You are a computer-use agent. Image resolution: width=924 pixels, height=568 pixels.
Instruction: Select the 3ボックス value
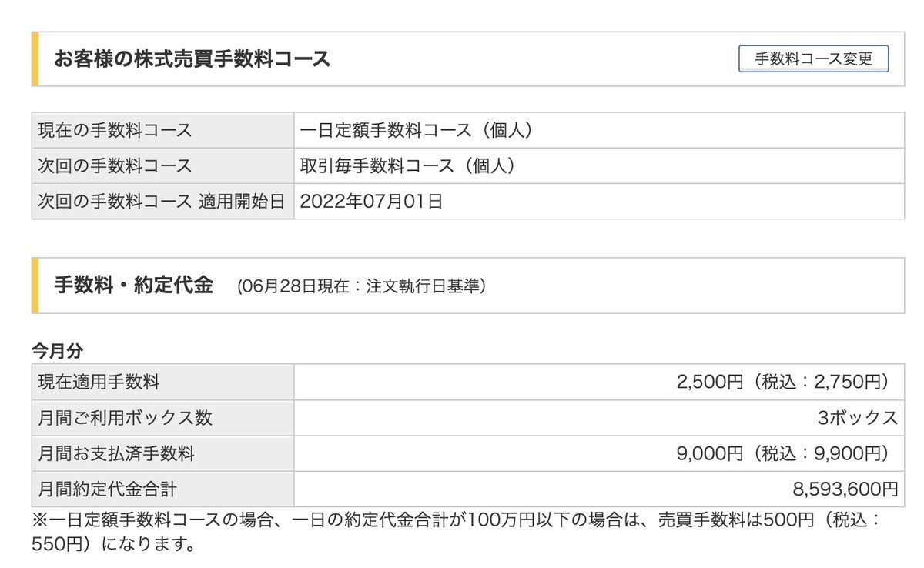tap(858, 418)
